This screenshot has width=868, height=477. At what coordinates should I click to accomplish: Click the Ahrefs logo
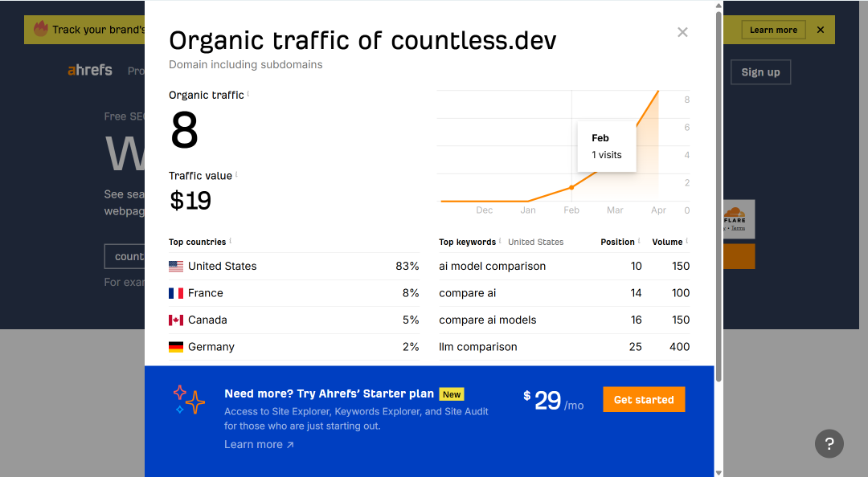(90, 71)
